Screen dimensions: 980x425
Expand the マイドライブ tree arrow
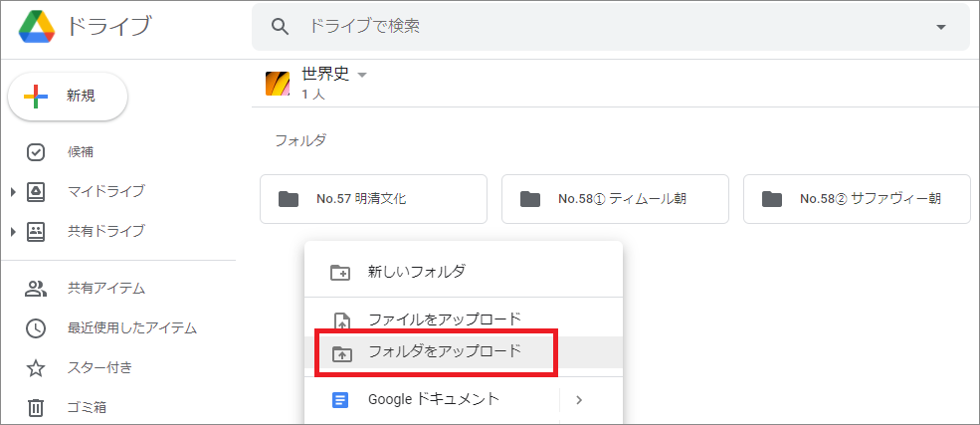click(13, 192)
